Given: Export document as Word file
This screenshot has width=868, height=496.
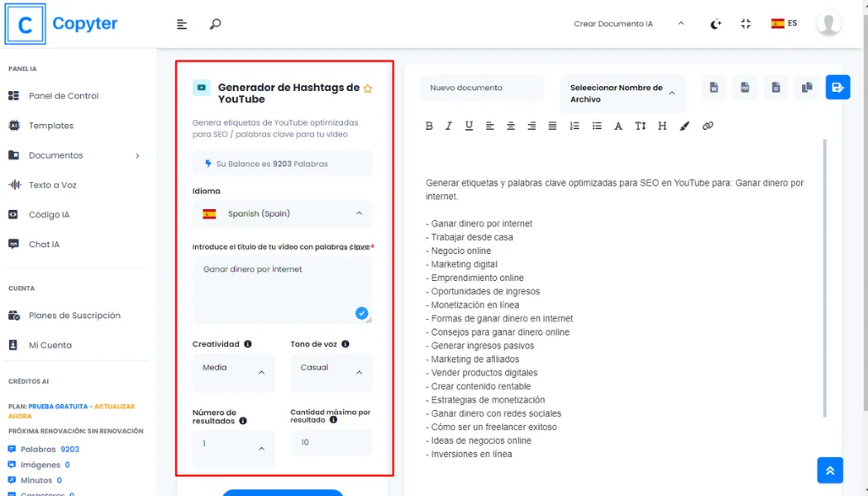Looking at the screenshot, I should point(714,88).
